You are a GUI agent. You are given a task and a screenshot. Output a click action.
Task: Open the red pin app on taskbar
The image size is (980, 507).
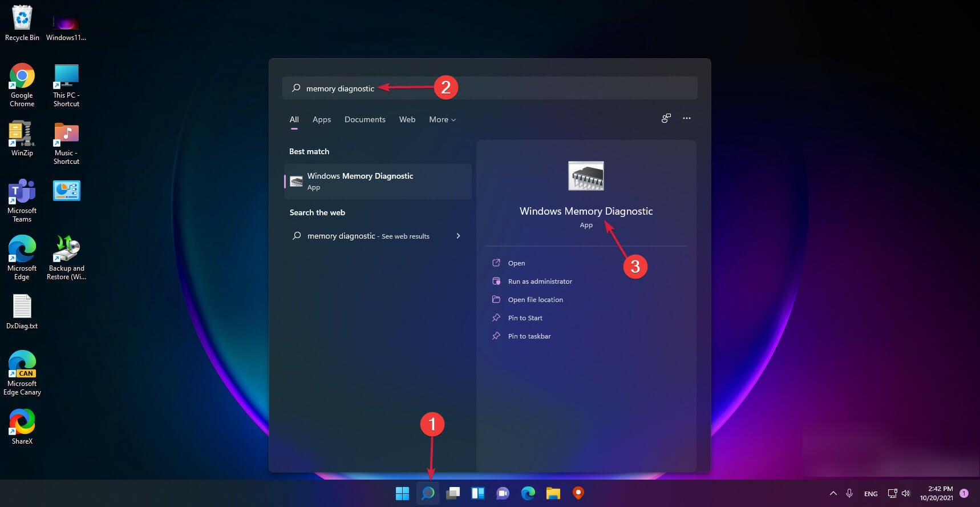point(578,493)
